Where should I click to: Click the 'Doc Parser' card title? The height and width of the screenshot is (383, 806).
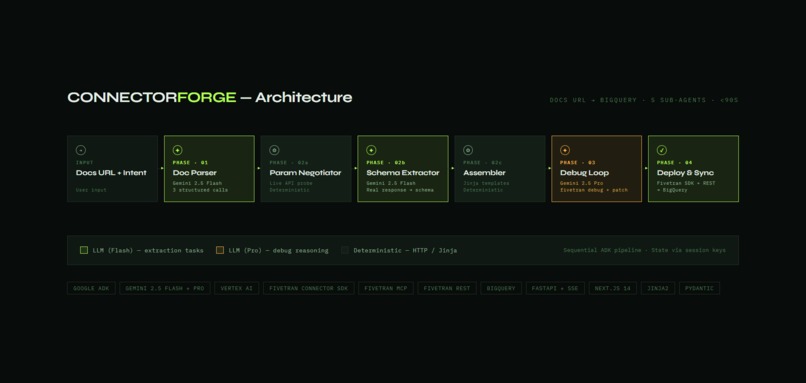[x=195, y=173]
